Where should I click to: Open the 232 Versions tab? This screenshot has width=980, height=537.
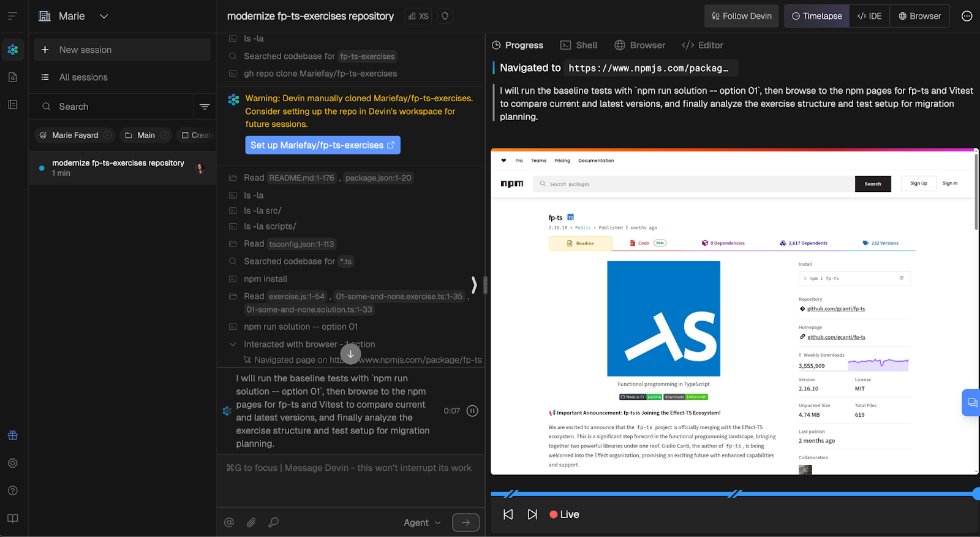[881, 243]
